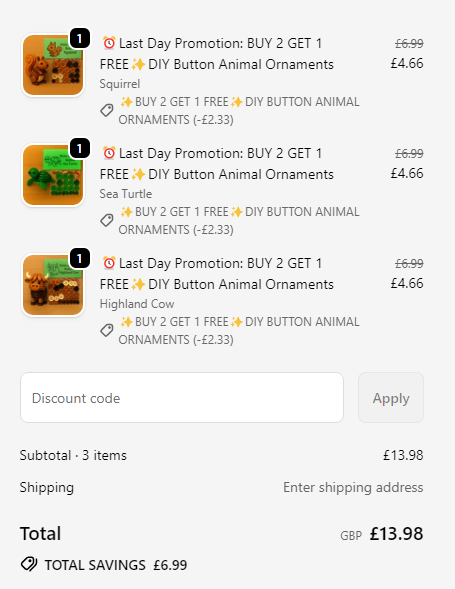This screenshot has height=589, width=455.
Task: Click the discount tag icon under Squirrel
Action: pyautogui.click(x=107, y=110)
